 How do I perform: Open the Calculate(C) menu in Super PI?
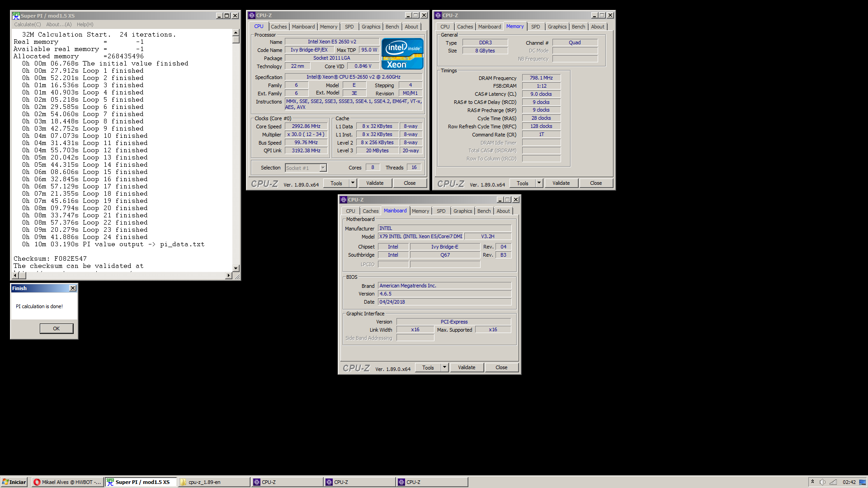tap(27, 24)
